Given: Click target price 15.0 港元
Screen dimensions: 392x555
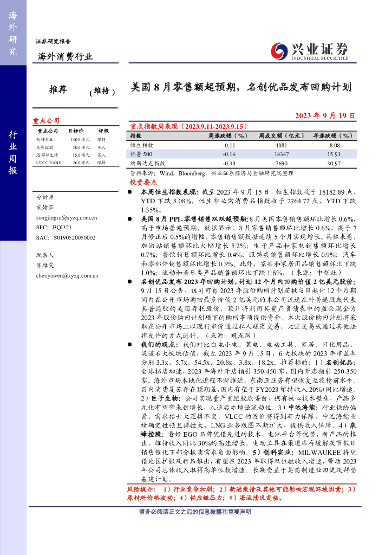Looking at the screenshot, I should [81, 155].
